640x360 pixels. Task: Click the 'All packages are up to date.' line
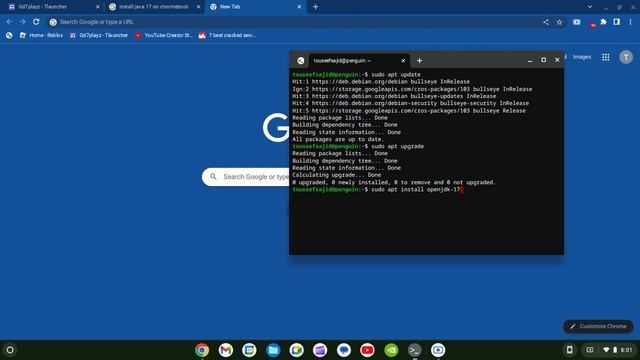pos(338,139)
